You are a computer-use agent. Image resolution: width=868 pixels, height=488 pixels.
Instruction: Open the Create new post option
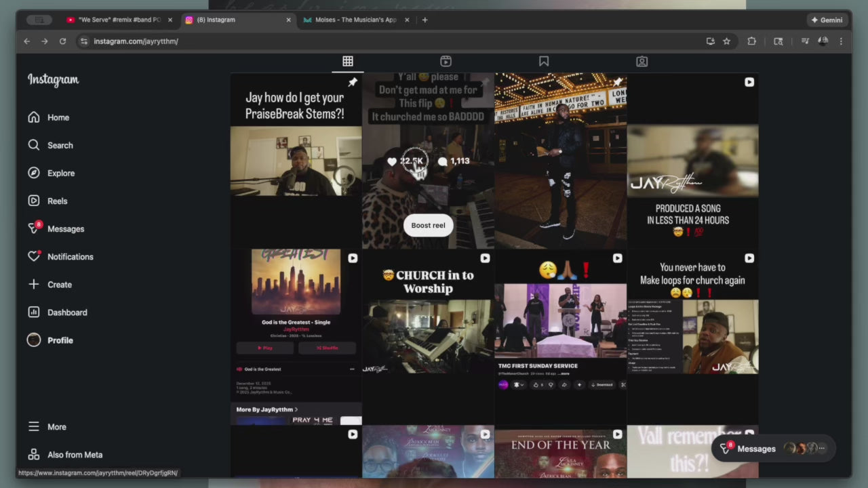[x=59, y=285]
